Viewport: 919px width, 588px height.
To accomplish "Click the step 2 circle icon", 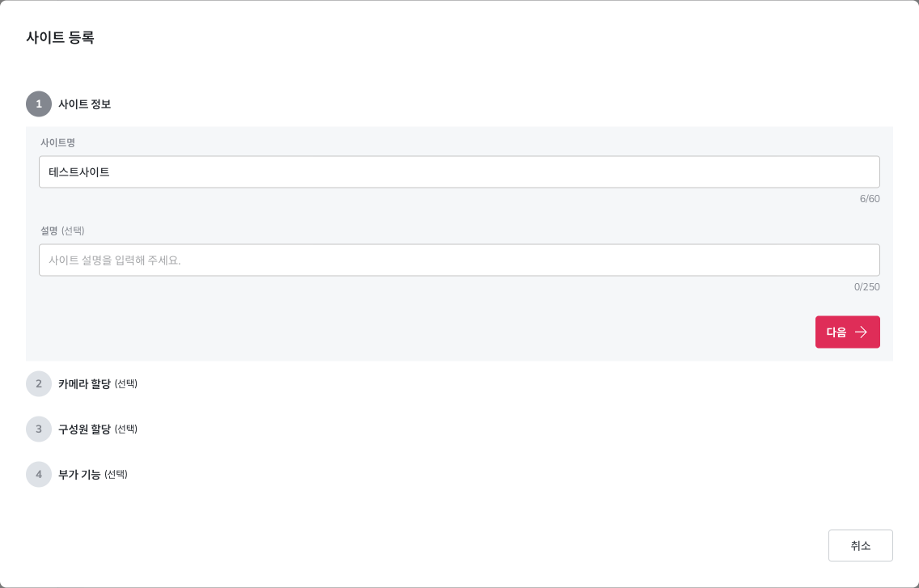I will click(39, 383).
